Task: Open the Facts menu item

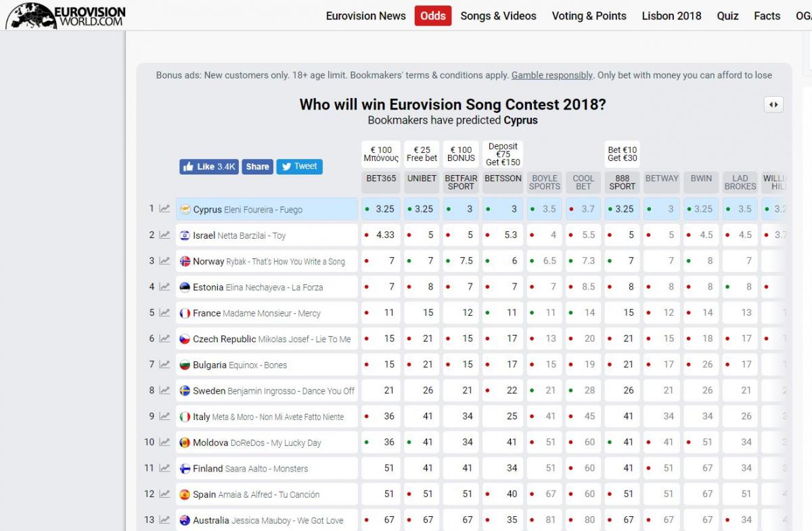Action: [x=767, y=16]
